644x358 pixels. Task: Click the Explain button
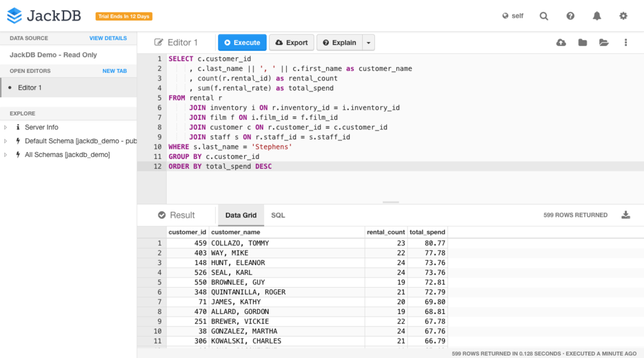click(x=340, y=43)
